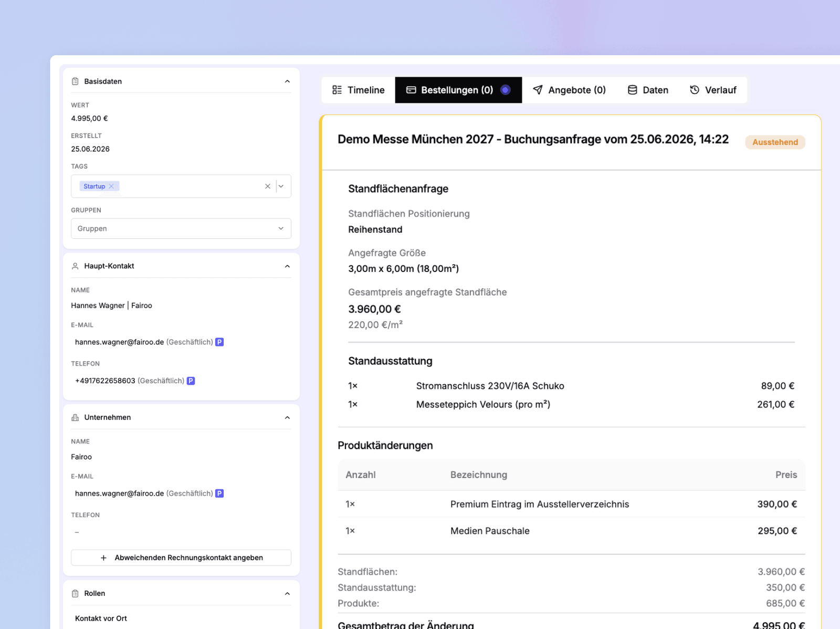Click the P badge beside contact phone number
Image resolution: width=840 pixels, height=629 pixels.
(191, 381)
